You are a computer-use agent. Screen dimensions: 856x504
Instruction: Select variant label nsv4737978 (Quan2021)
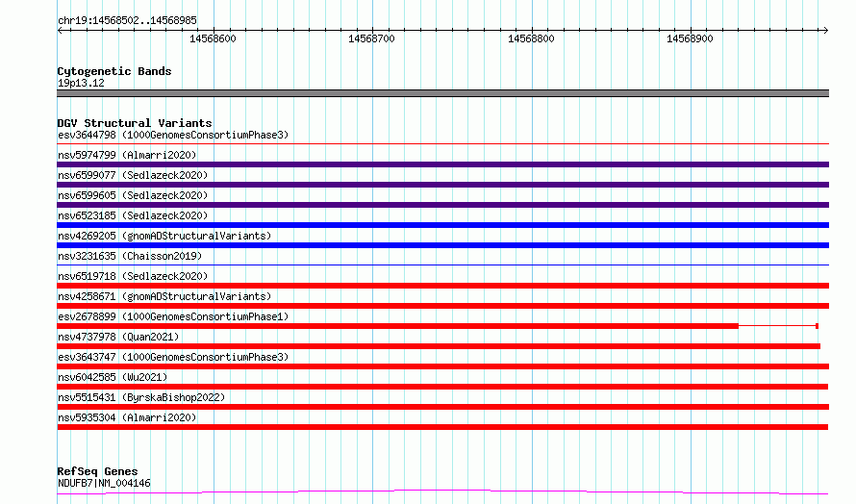tap(118, 337)
